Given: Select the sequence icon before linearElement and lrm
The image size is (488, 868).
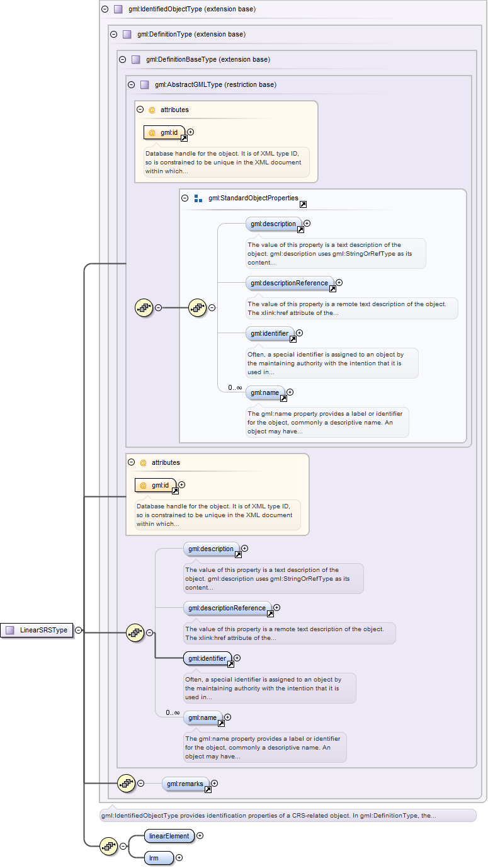Looking at the screenshot, I should click(x=109, y=847).
